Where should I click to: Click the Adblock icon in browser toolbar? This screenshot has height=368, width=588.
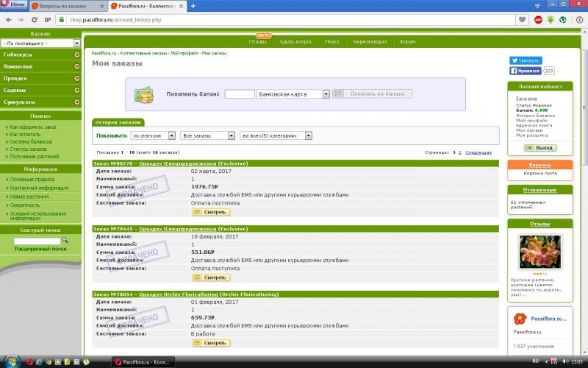pyautogui.click(x=539, y=20)
